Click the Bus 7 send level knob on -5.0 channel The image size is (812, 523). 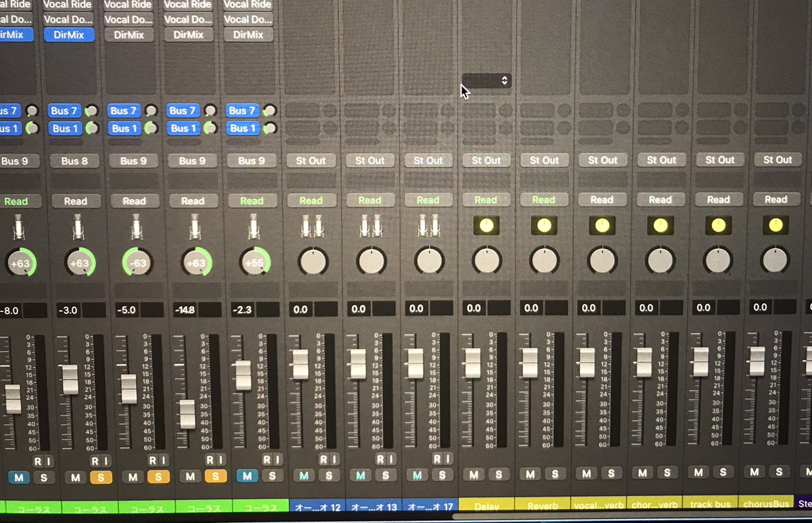click(151, 110)
